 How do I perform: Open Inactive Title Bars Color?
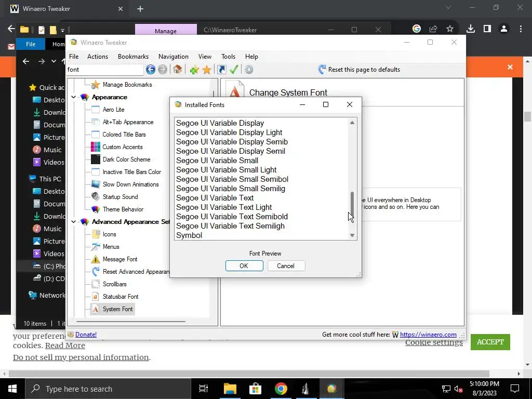point(131,172)
